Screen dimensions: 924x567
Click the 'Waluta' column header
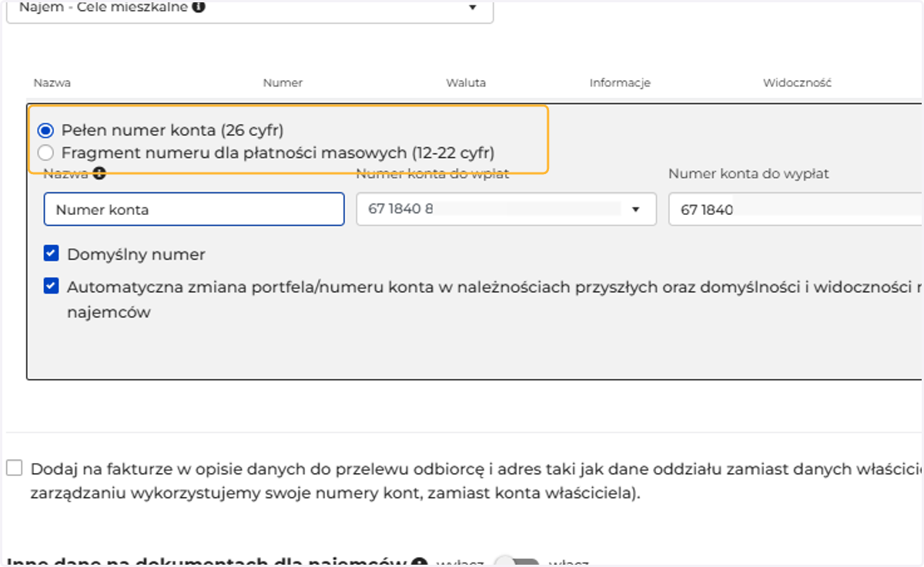point(466,82)
